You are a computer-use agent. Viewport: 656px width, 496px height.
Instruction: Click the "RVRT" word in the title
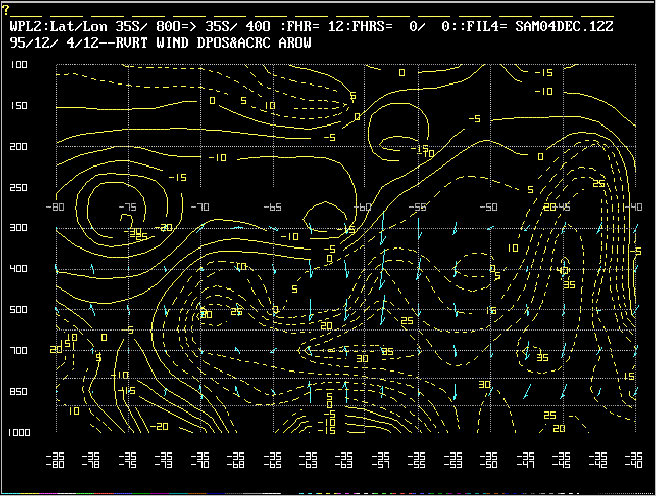(131, 43)
